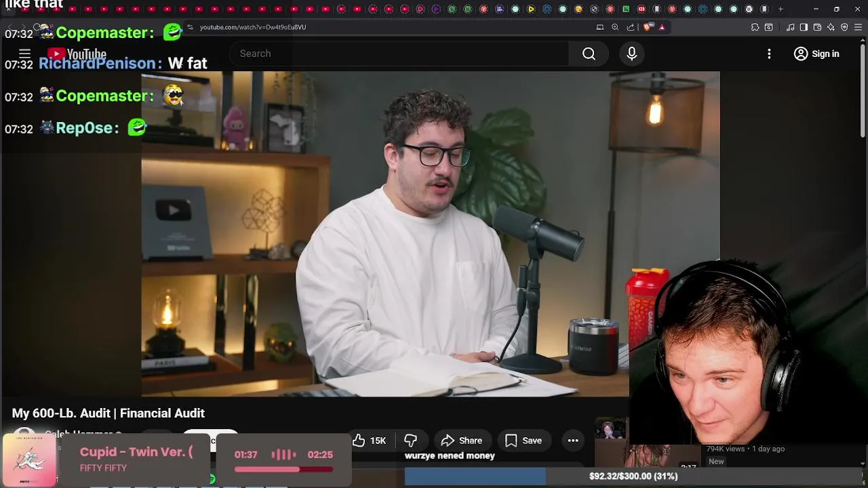Viewport: 868px width, 488px height.
Task: Click RichardPenison's W fat chat message
Action: point(187,63)
